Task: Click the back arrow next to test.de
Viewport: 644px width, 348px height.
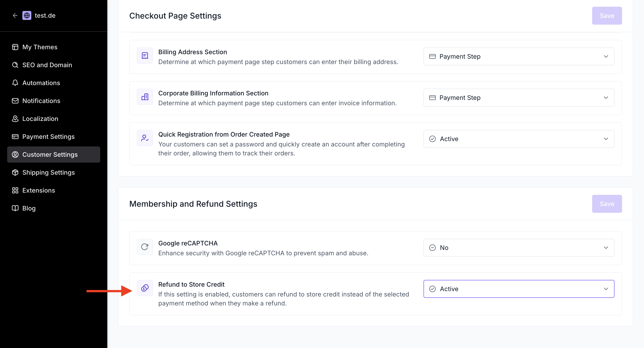Action: pyautogui.click(x=15, y=15)
